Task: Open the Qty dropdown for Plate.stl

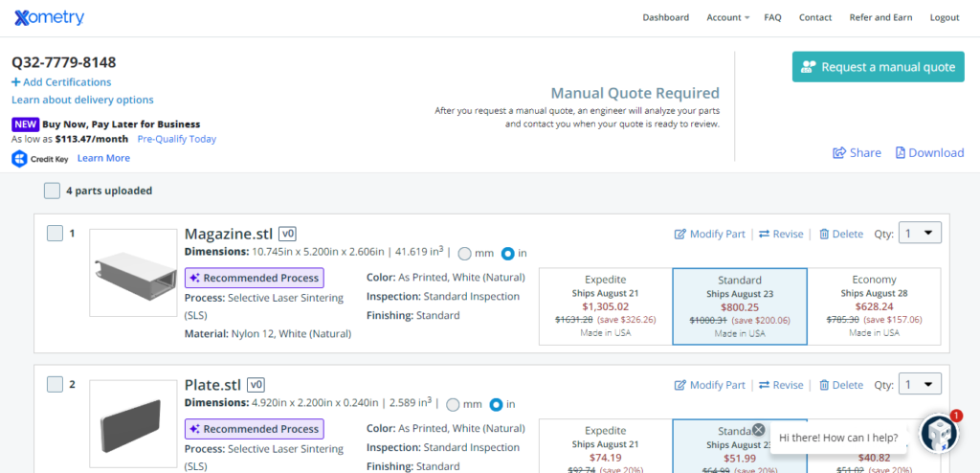Action: click(x=920, y=384)
